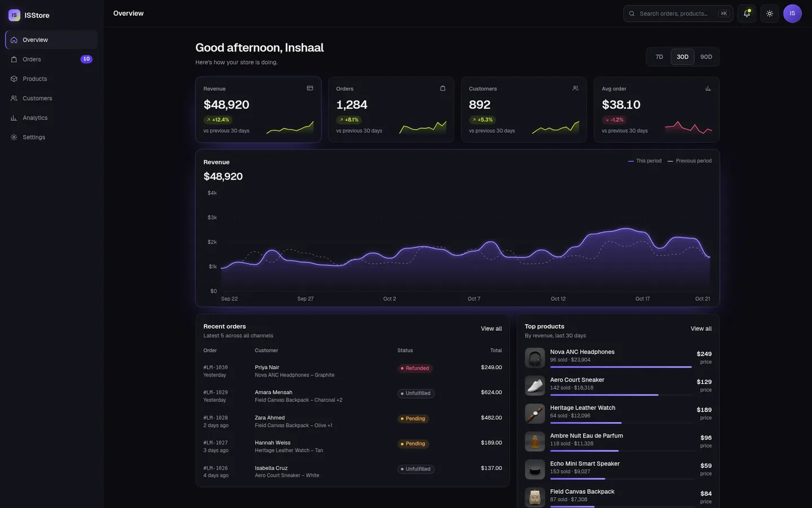
Task: Open the Settings menu item
Action: pos(51,137)
